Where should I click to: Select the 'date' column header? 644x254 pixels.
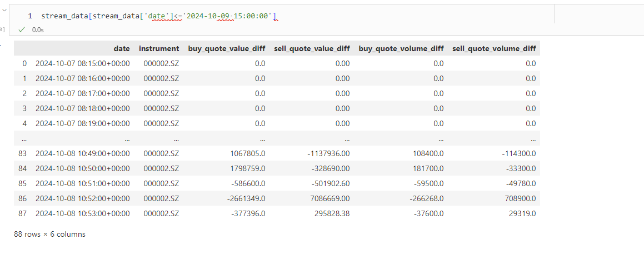pos(122,48)
